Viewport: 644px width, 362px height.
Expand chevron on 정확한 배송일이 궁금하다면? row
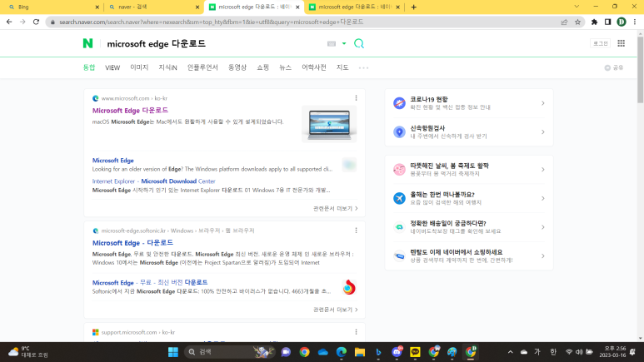coord(543,227)
